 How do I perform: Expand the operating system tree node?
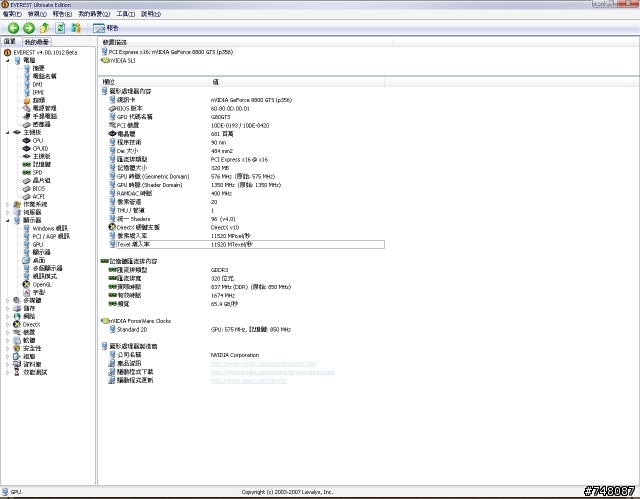click(x=7, y=204)
